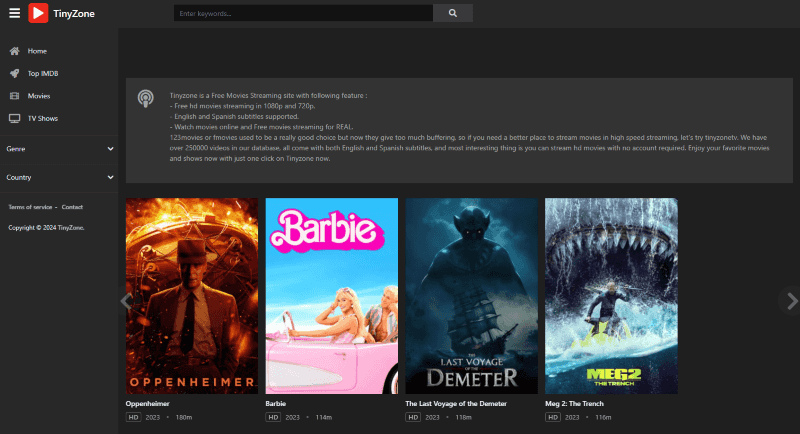Open the hamburger menu icon
Viewport: 800px width, 434px height.
click(13, 13)
